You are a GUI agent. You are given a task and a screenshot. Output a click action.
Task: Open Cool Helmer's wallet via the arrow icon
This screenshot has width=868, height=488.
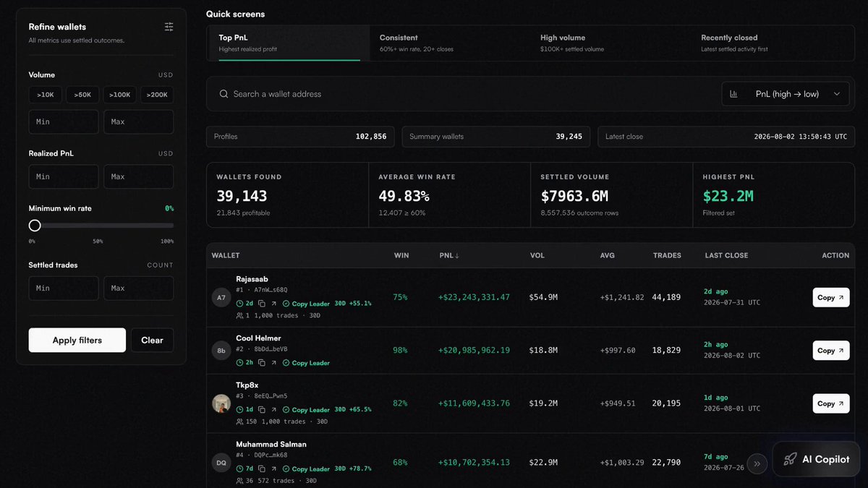[273, 363]
